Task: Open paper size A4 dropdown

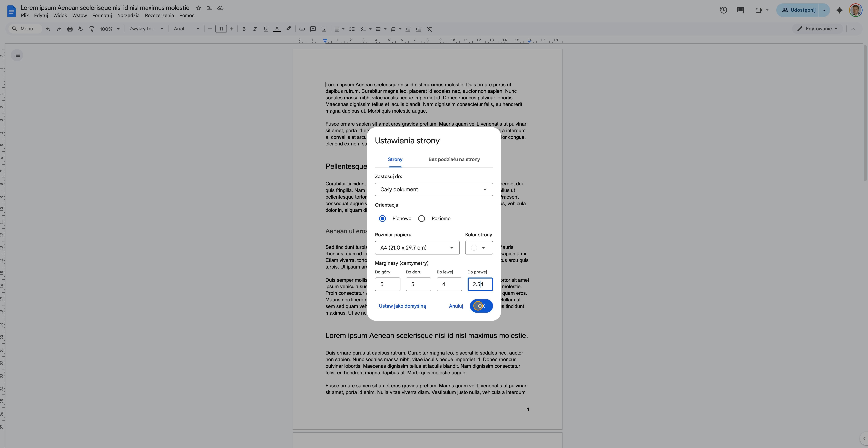Action: [x=417, y=248]
